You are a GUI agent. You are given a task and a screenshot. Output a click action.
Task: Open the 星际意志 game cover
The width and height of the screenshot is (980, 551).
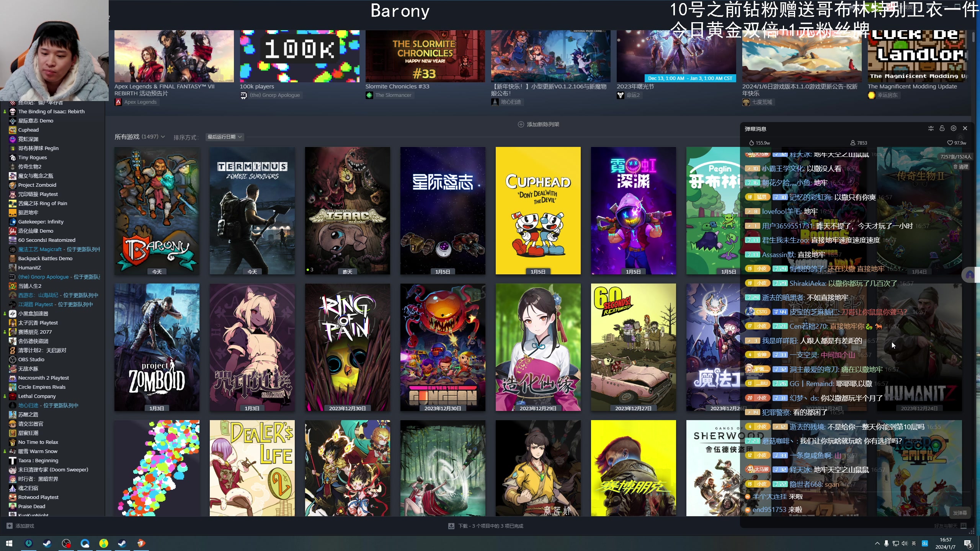pos(443,211)
